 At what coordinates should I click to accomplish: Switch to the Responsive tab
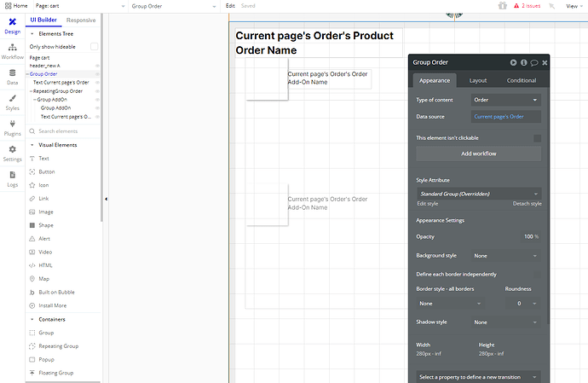81,20
